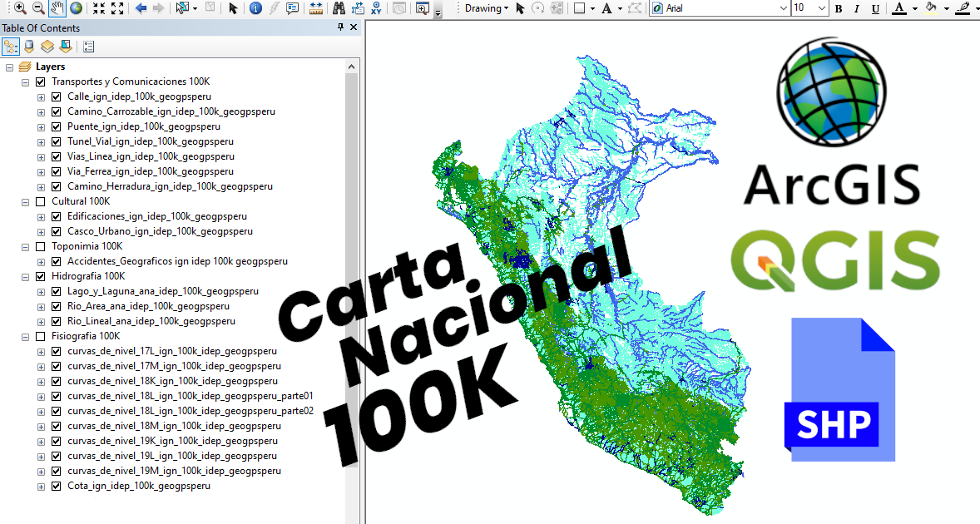Open the Identify tool
980x524 pixels.
[255, 9]
